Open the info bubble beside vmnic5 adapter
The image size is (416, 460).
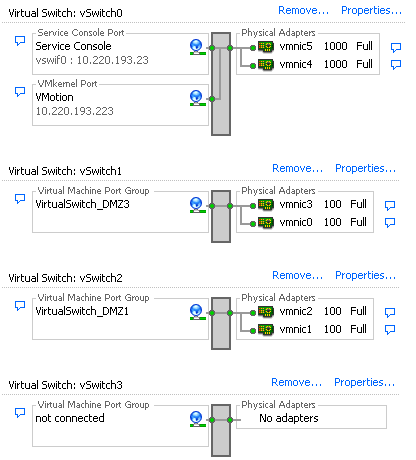pos(396,48)
